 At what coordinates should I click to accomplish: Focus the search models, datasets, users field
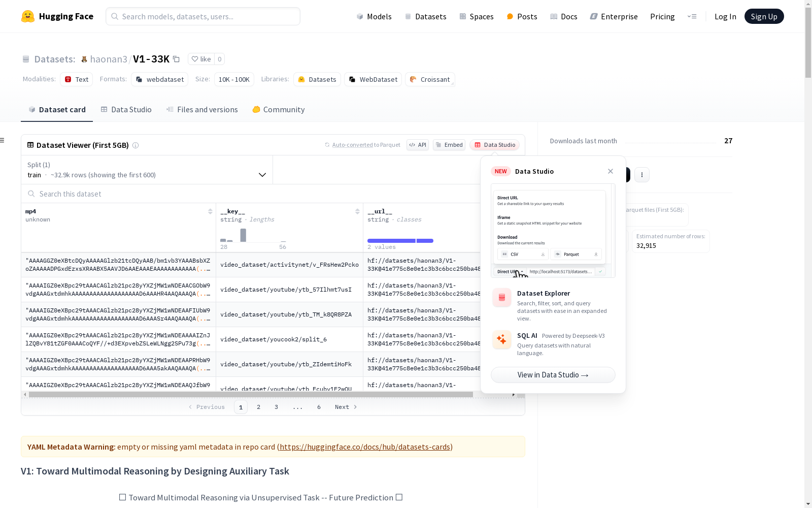tap(203, 16)
